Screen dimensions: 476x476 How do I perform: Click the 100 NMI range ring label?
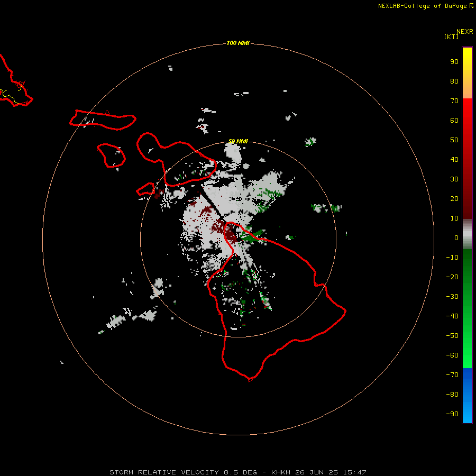[238, 43]
